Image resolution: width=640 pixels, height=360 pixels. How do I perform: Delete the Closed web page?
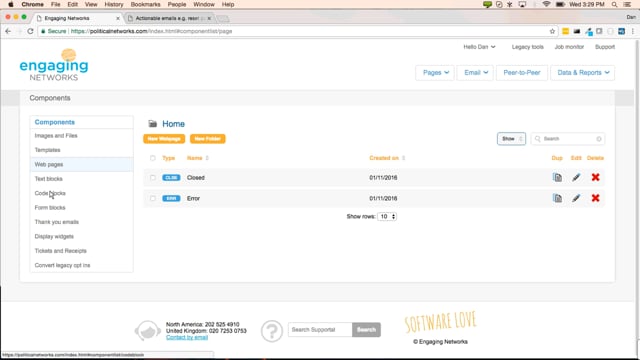point(596,178)
